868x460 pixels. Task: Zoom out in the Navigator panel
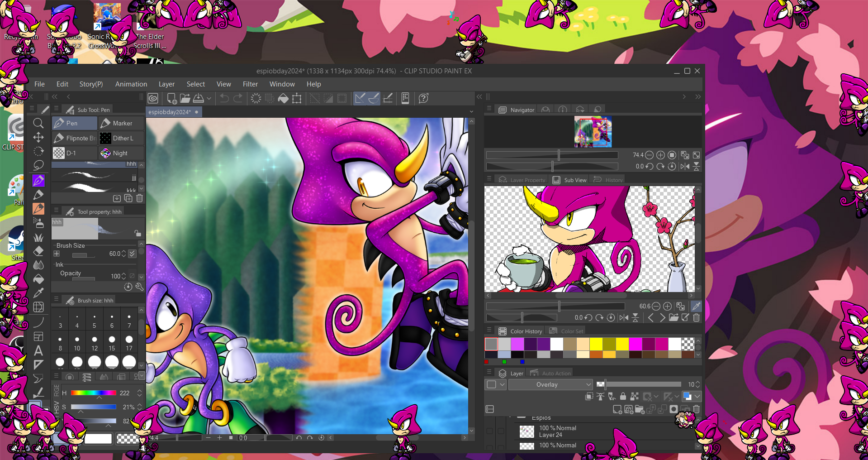coord(649,155)
